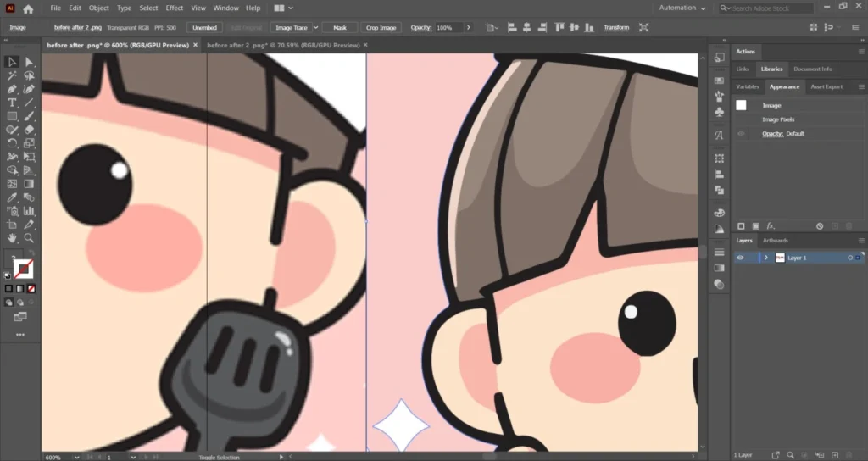
Task: Click the Mask button
Action: (339, 27)
